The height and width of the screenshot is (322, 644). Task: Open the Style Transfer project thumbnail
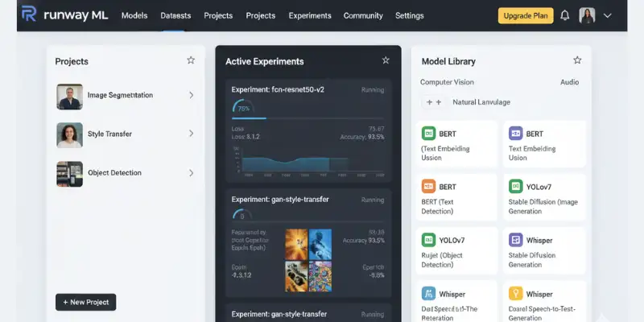point(69,135)
